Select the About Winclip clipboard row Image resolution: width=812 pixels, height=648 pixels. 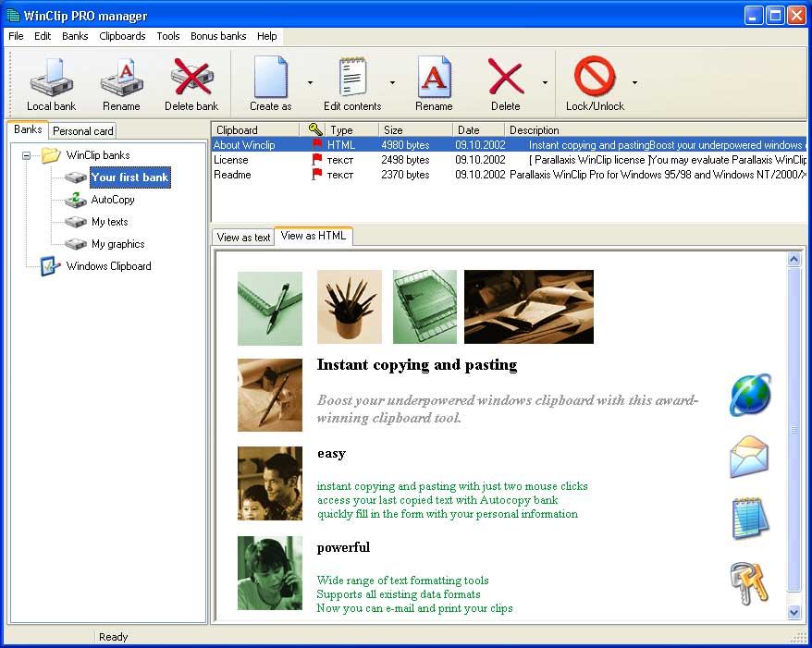(x=509, y=145)
